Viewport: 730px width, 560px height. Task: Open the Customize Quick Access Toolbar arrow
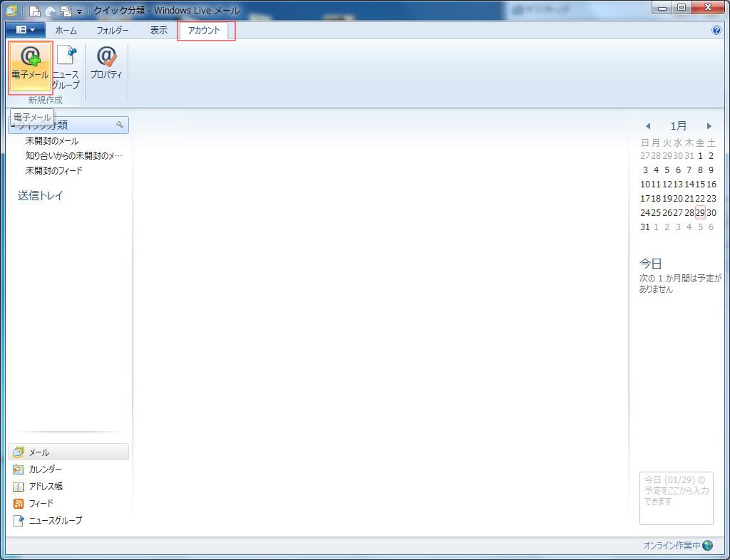80,11
